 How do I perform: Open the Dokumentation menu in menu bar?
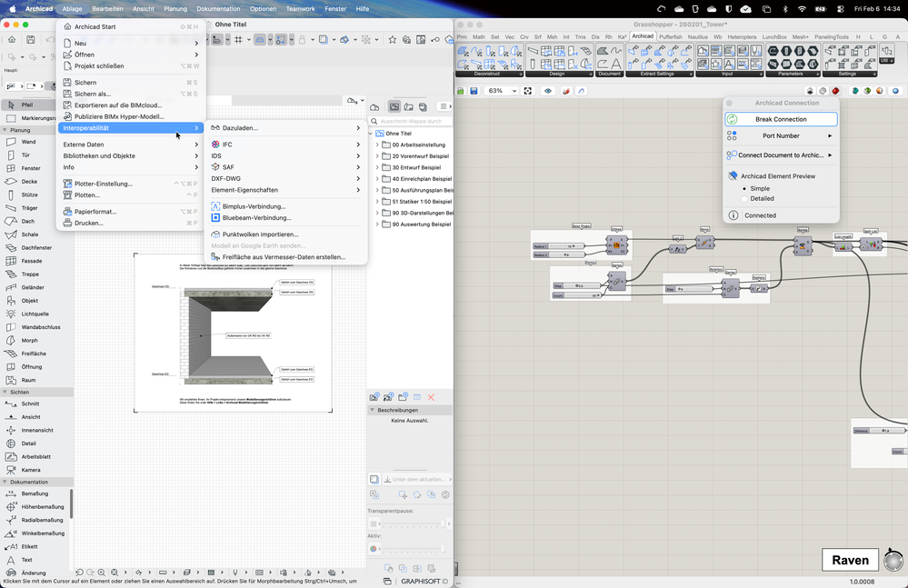pyautogui.click(x=218, y=9)
